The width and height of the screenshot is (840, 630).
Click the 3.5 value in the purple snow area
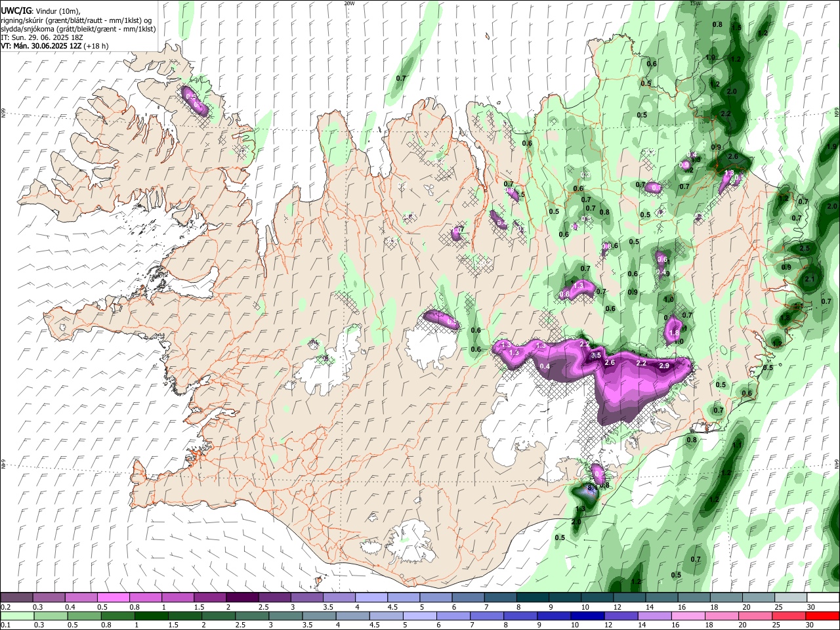pos(596,355)
